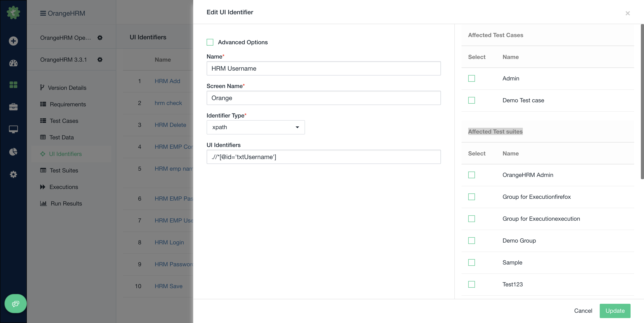Open the chat support bubble
644x323 pixels.
pyautogui.click(x=15, y=304)
